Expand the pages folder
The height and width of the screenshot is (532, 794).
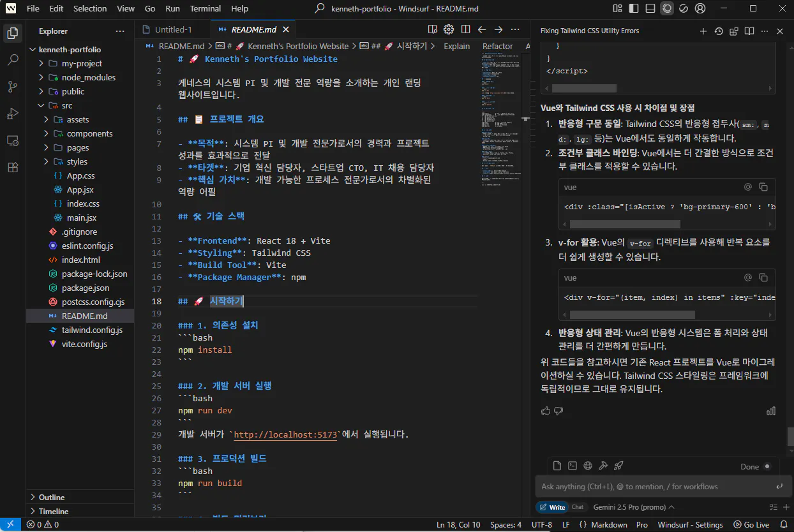(80, 147)
